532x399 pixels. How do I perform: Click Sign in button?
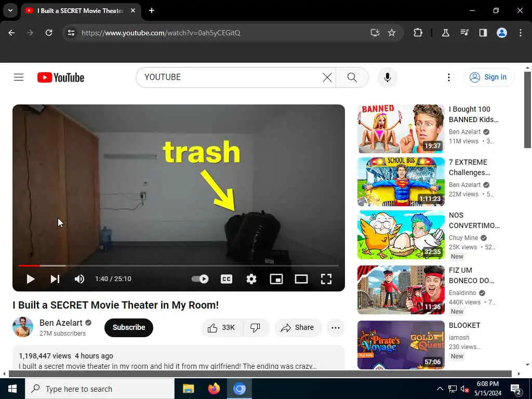point(489,77)
